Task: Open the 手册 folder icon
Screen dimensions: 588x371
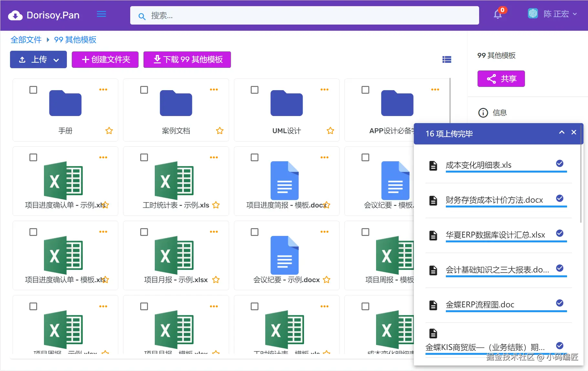Action: point(65,103)
